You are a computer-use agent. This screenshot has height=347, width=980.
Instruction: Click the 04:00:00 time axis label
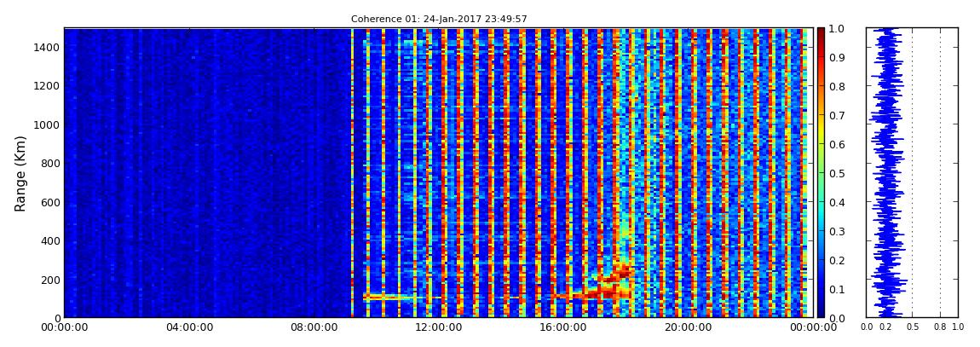[188, 327]
